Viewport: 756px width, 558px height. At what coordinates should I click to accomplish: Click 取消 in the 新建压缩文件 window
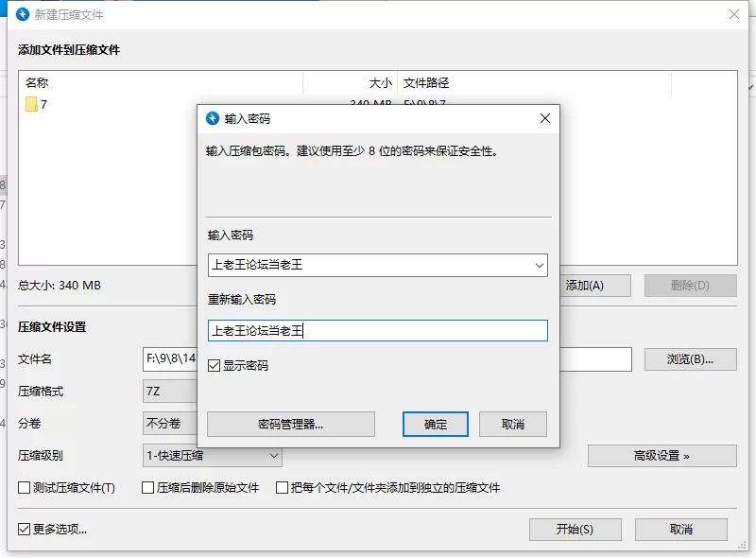pos(680,530)
